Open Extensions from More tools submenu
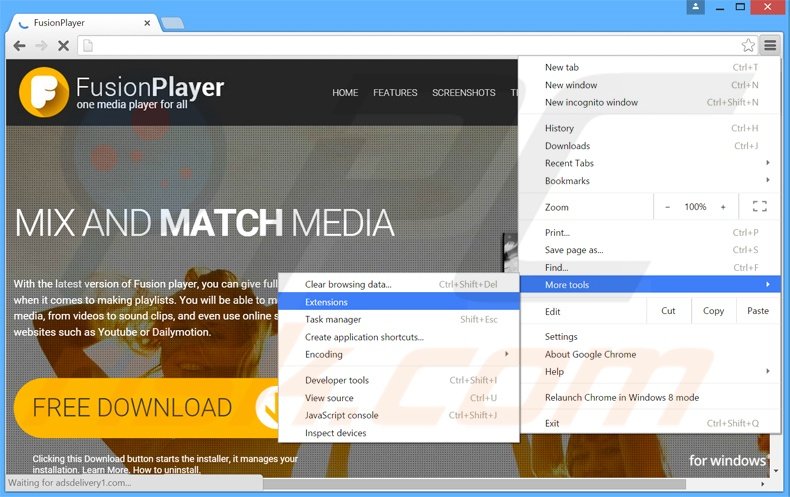 tap(399, 302)
